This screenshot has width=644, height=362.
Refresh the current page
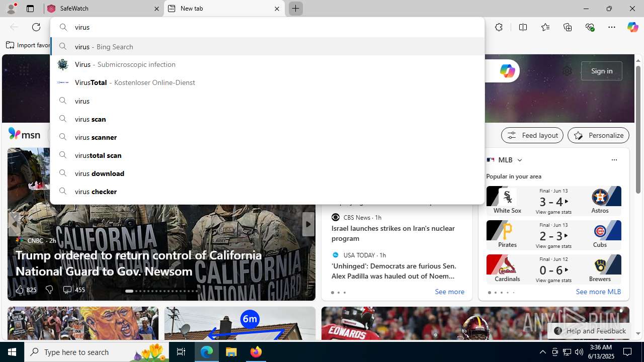coord(36,27)
